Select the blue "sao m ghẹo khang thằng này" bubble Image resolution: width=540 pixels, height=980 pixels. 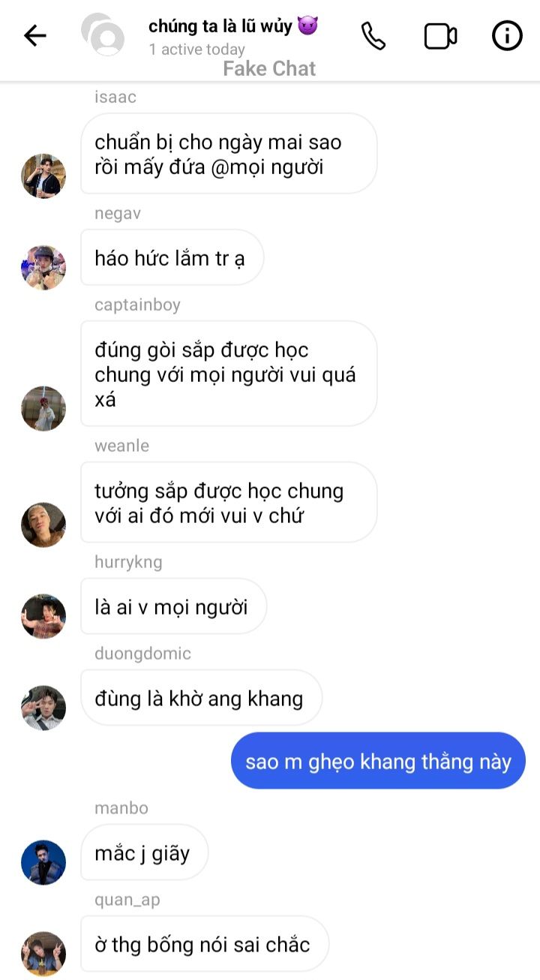pos(378,761)
